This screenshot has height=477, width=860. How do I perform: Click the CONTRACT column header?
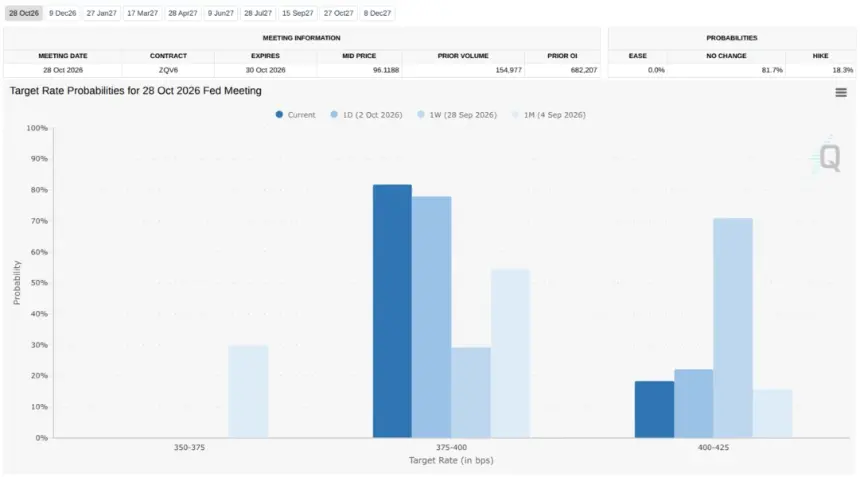click(x=168, y=56)
